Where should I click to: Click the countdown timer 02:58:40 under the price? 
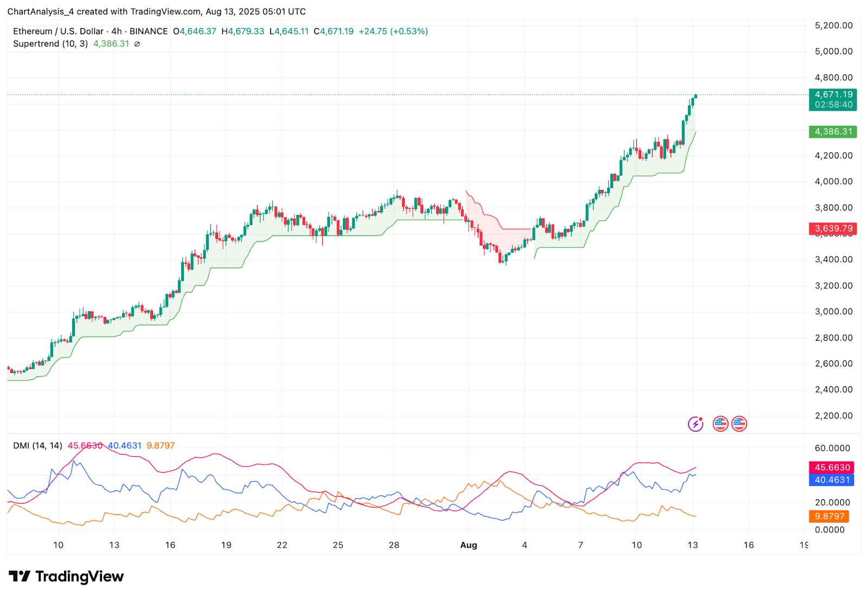(834, 103)
